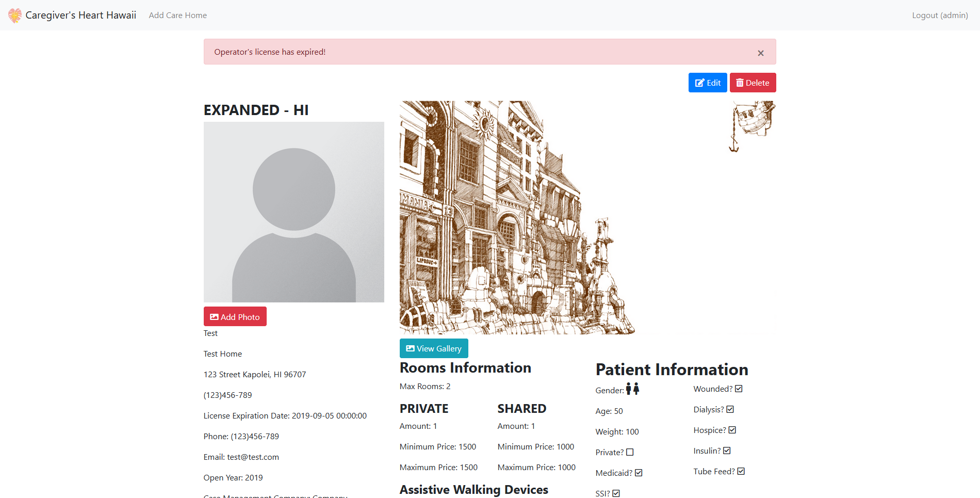Click the Rooms Information heading
Viewport: 980px width, 498px height.
pos(465,368)
